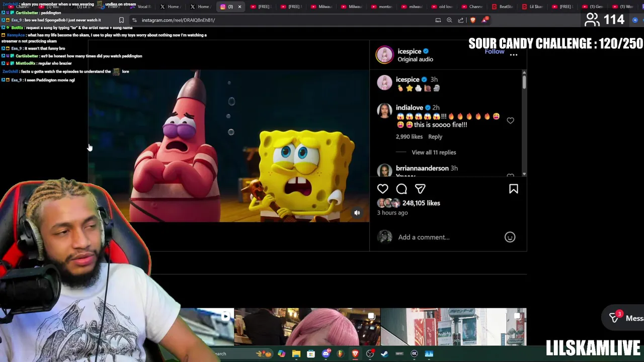Viewport: 644px width, 362px height.
Task: Open icespice's profile picture in the post header
Action: point(385,55)
